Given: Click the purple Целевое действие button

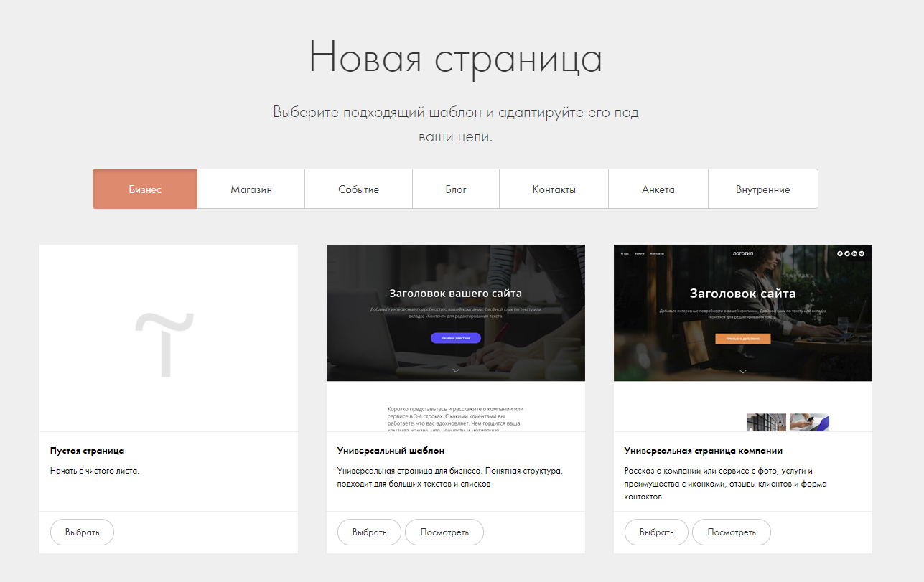Looking at the screenshot, I should pyautogui.click(x=455, y=337).
